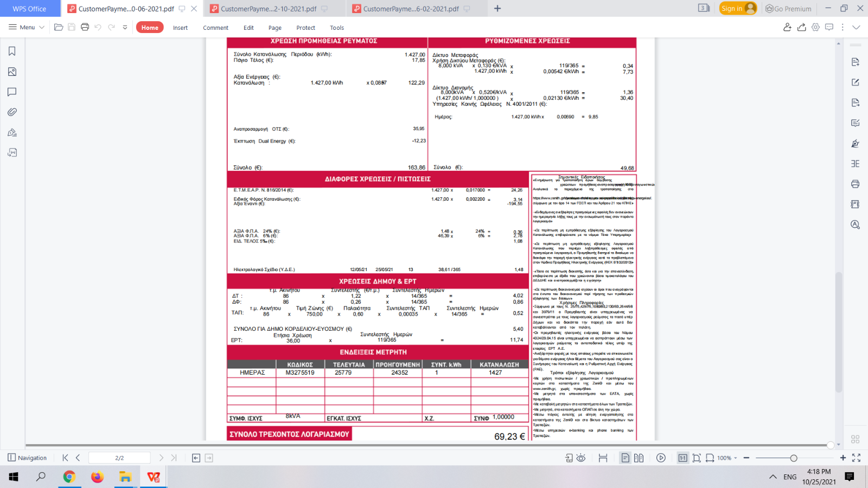Open the Menu dropdown
The image size is (868, 488).
click(x=27, y=27)
